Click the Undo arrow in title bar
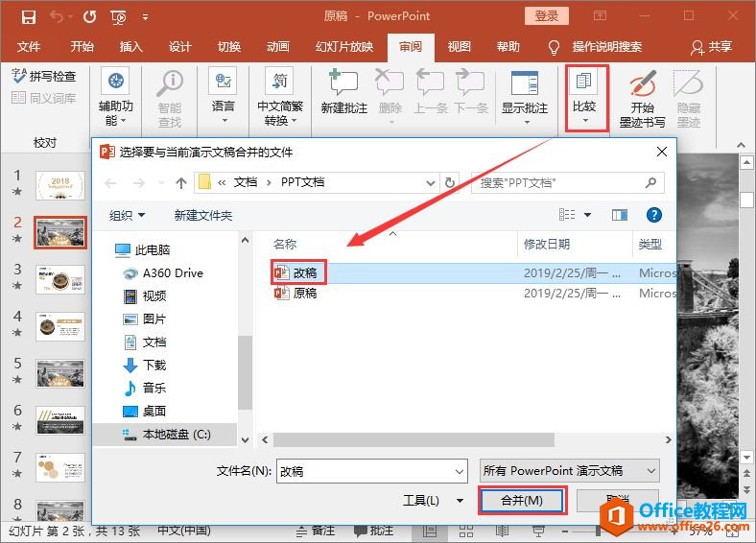Viewport: 756px width, 543px height. coord(57,17)
